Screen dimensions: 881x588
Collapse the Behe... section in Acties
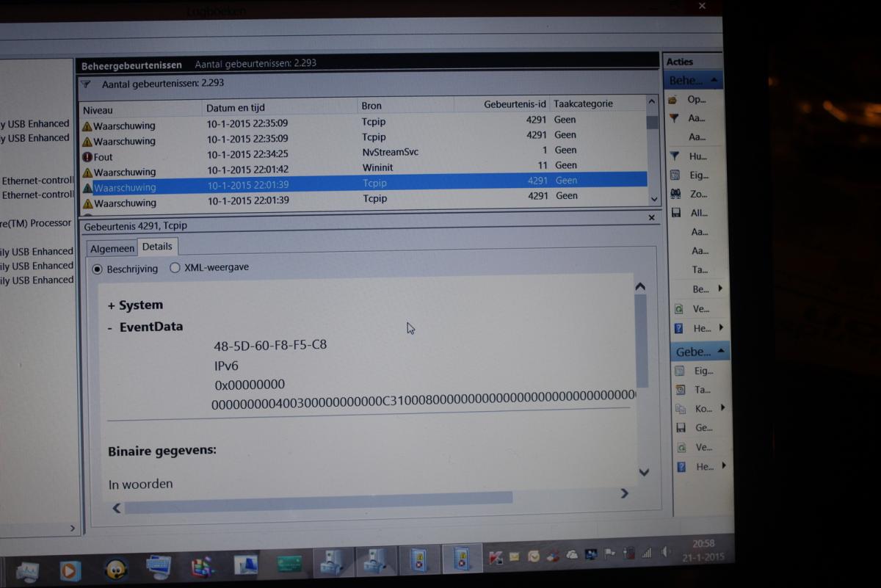click(x=715, y=80)
